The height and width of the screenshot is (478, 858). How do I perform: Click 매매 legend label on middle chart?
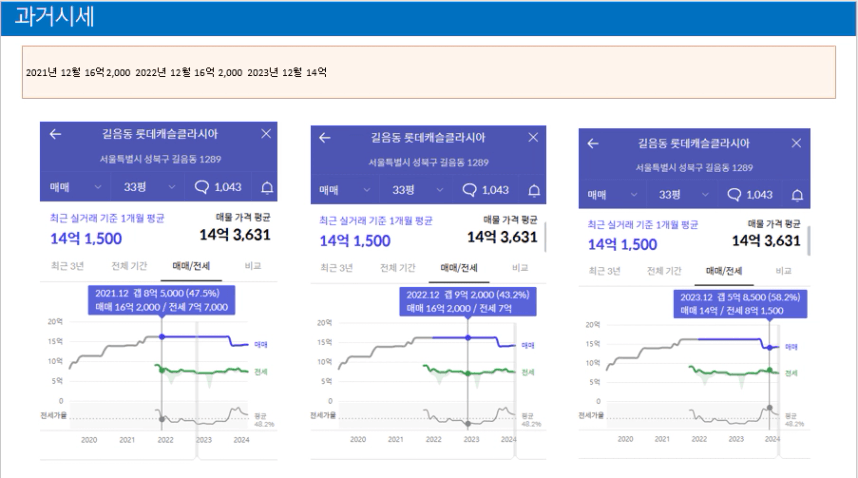[x=528, y=346]
